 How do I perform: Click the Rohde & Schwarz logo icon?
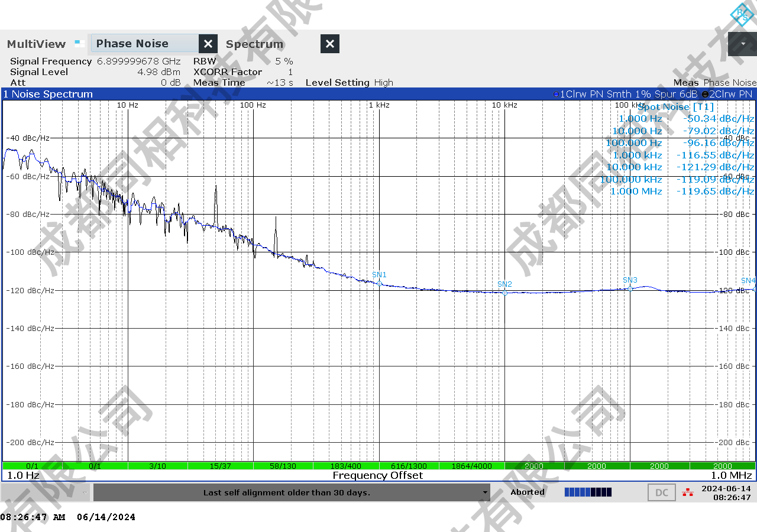(742, 15)
